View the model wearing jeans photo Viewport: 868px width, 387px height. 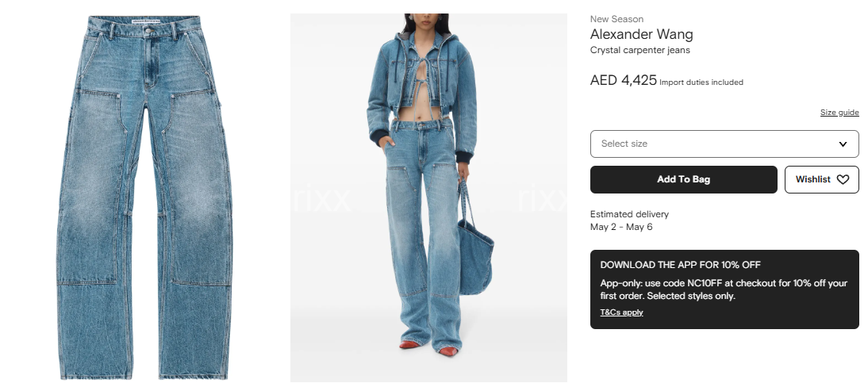tap(428, 197)
